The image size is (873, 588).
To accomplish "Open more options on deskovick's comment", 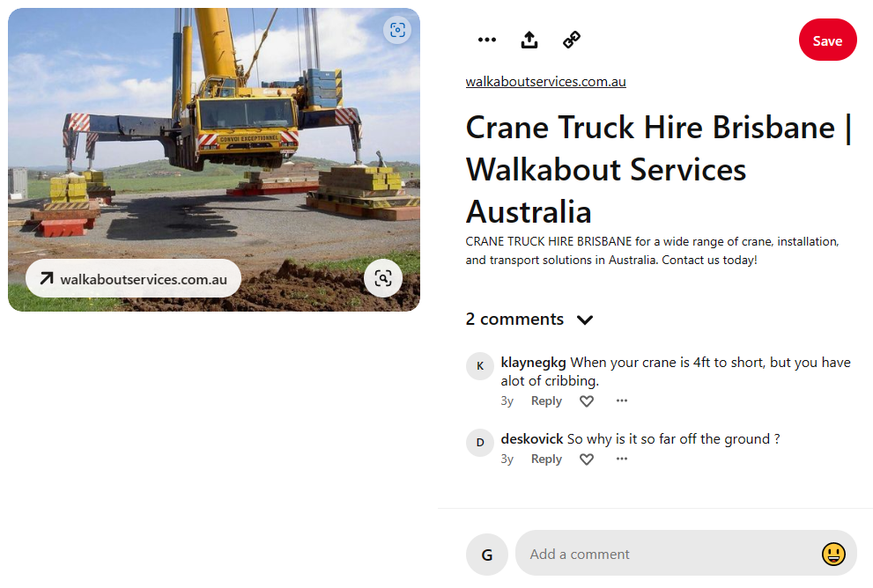I will (x=622, y=459).
